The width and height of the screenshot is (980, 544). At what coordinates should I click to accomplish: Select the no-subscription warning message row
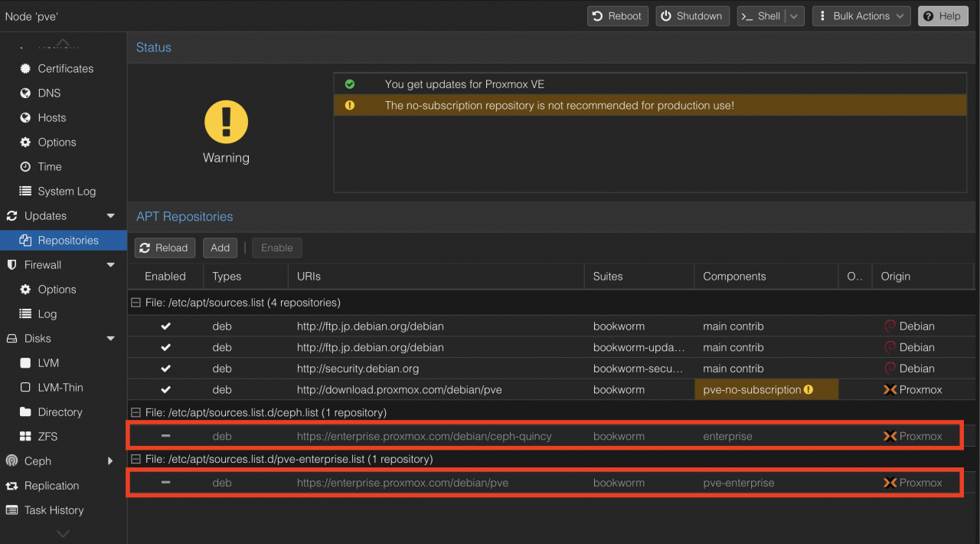tap(650, 105)
